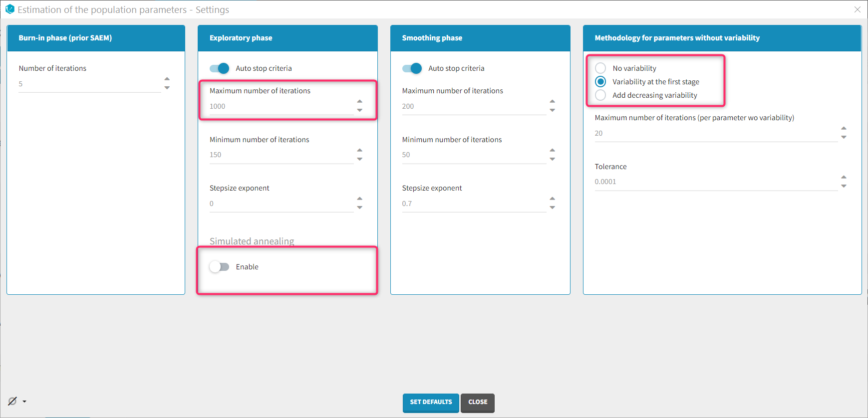
Task: Decrease Exploratory stepsize exponent value
Action: (x=360, y=208)
